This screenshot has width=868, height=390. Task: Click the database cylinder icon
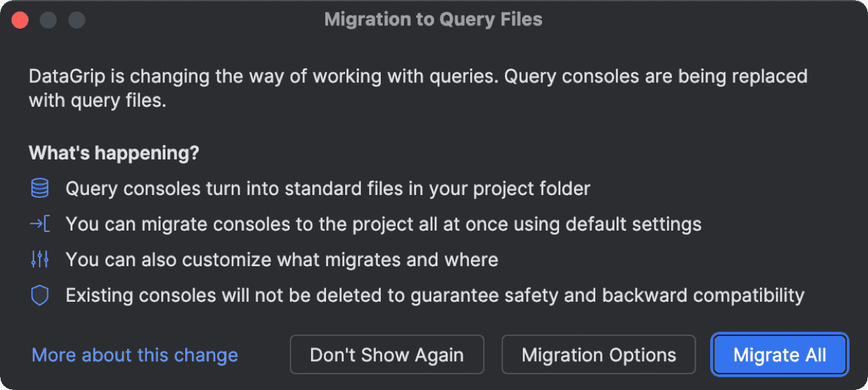[40, 189]
